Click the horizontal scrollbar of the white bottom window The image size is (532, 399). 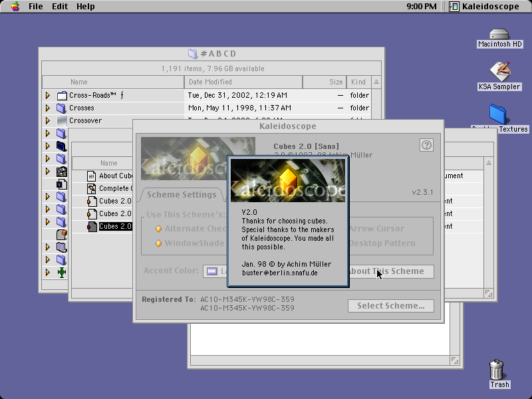[320, 360]
